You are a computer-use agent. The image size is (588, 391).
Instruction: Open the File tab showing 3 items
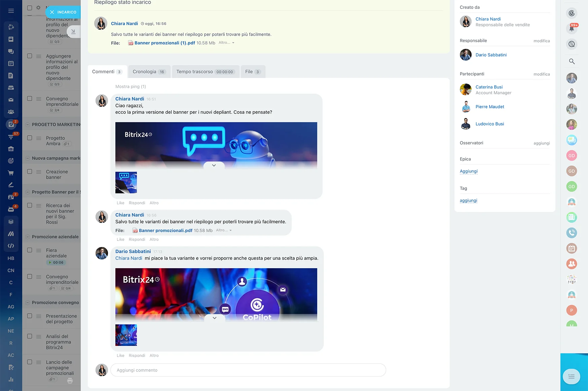coord(253,71)
